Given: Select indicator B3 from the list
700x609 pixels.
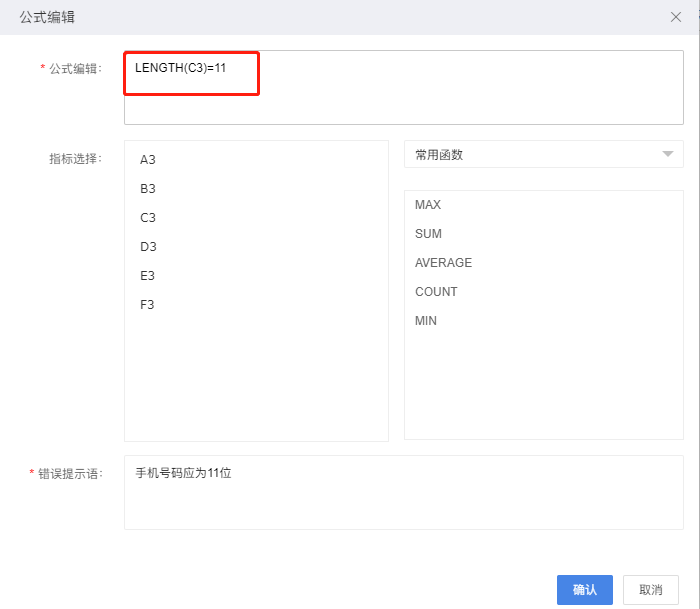Looking at the screenshot, I should coord(148,188).
